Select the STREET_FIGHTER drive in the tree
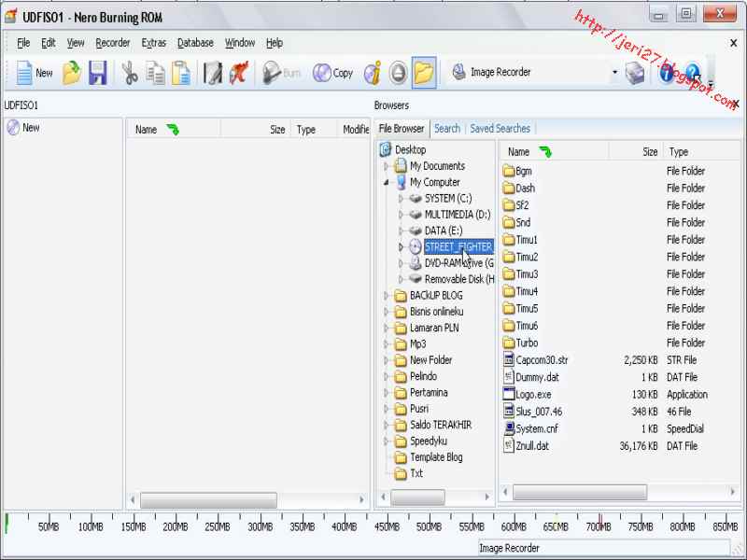The height and width of the screenshot is (560, 747). pos(458,247)
